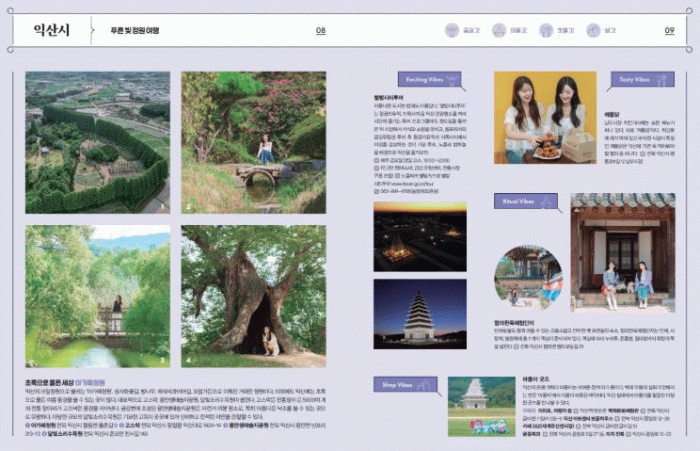Click the 익산시 title in header
The width and height of the screenshot is (700, 451).
coord(49,30)
